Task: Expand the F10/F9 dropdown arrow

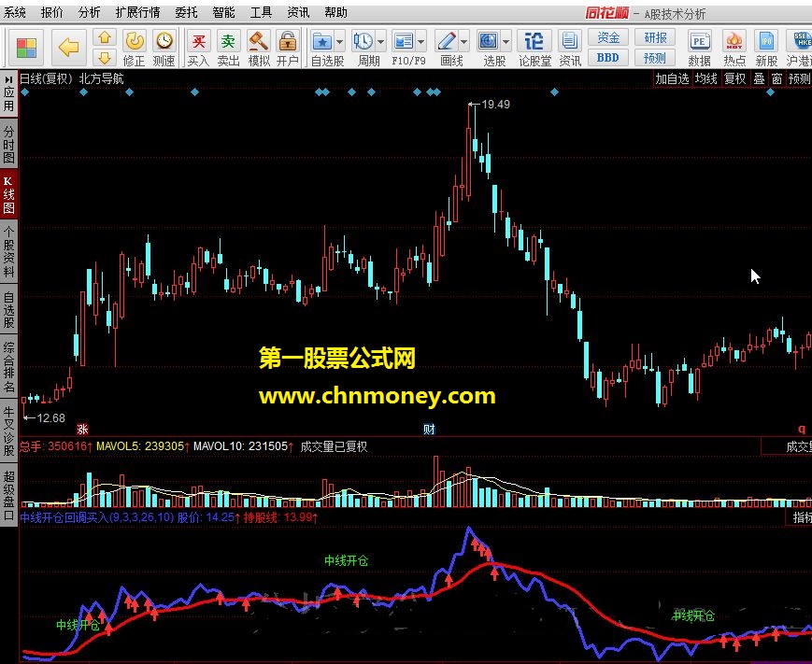Action: pos(421,41)
